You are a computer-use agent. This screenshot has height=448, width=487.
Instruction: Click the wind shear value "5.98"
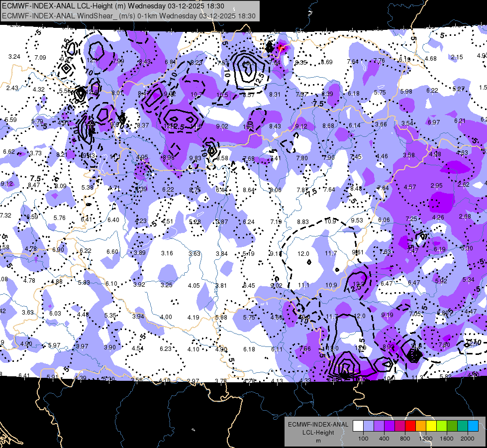(406, 92)
